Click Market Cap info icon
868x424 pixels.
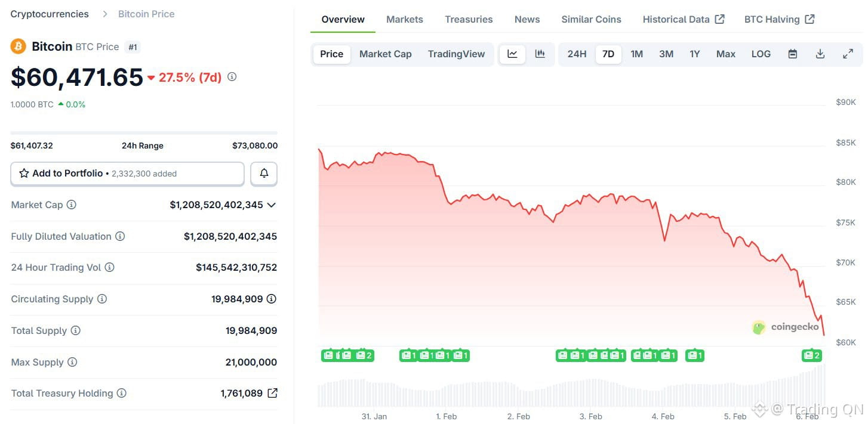[x=72, y=205]
